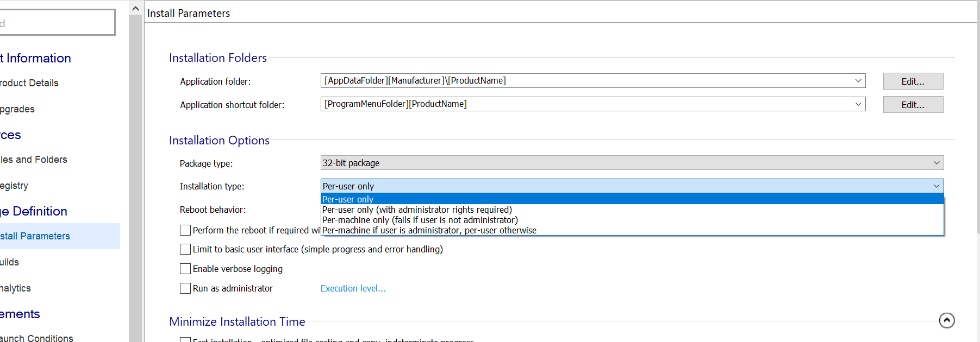Screen dimensions: 980x342
Task: Click Edit button for Application folder
Action: pyautogui.click(x=913, y=81)
